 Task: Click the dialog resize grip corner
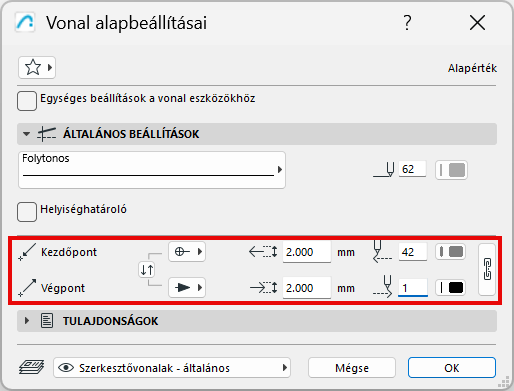click(x=504, y=382)
